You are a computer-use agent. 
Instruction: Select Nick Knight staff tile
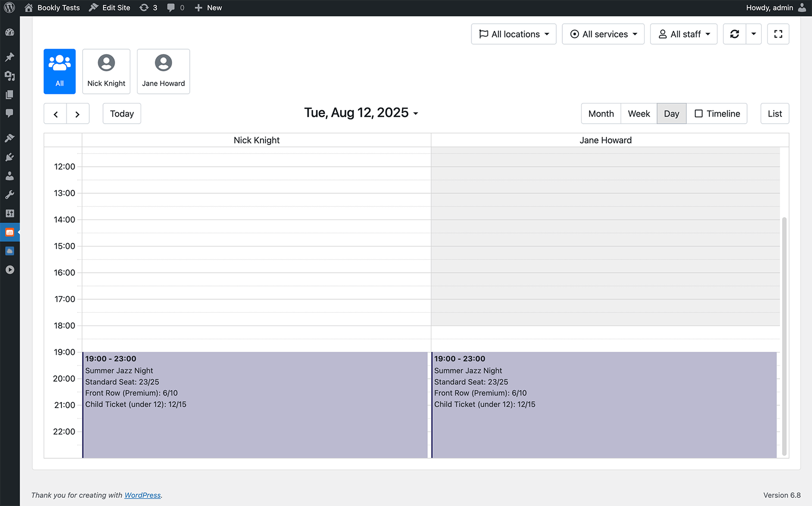point(106,71)
